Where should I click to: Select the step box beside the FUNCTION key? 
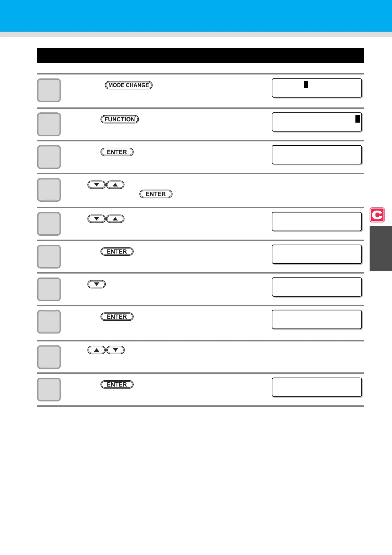(x=49, y=124)
